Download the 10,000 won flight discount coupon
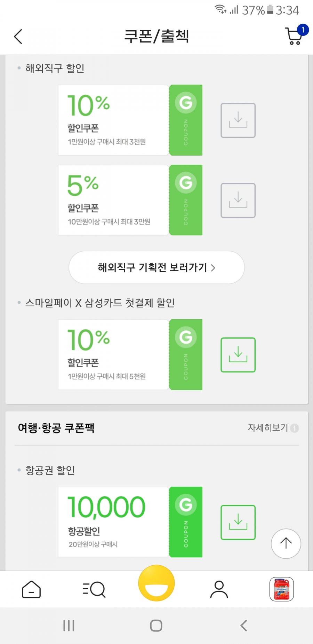This screenshot has height=644, width=313. 238,522
